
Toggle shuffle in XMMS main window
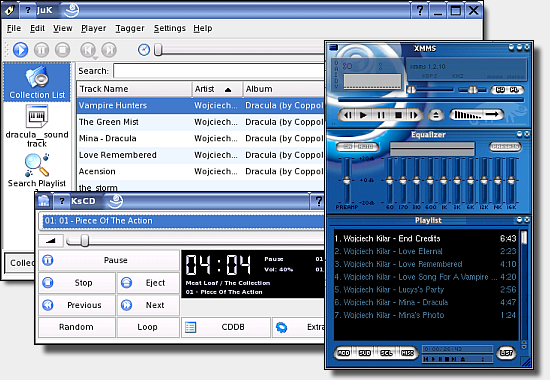467,115
